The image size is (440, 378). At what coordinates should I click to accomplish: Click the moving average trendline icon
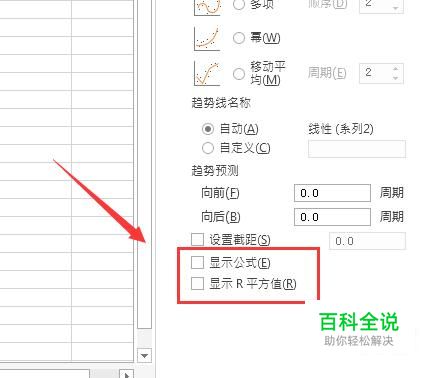[207, 73]
